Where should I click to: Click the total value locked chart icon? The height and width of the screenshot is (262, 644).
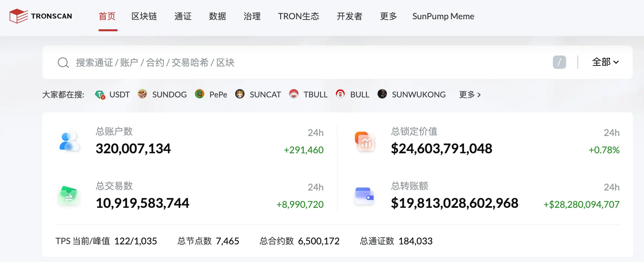click(365, 141)
